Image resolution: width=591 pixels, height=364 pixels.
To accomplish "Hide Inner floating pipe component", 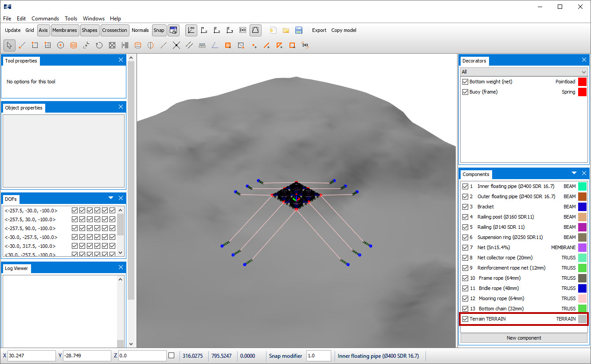I will tap(465, 186).
